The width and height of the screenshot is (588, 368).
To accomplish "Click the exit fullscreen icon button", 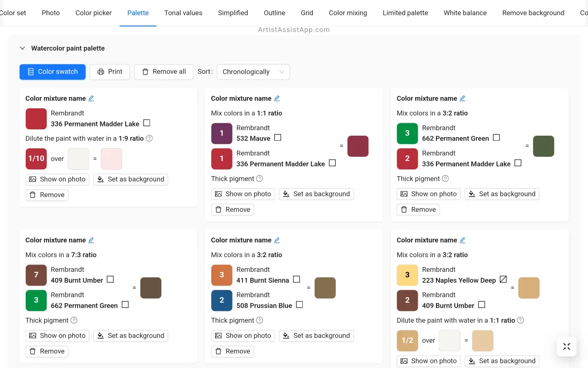I will 566,346.
